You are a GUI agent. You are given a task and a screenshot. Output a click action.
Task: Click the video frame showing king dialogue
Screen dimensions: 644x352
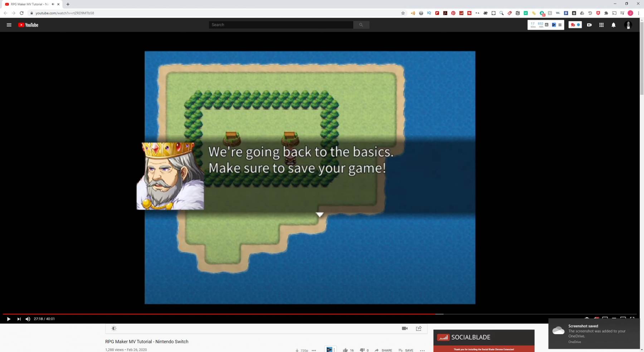point(310,177)
